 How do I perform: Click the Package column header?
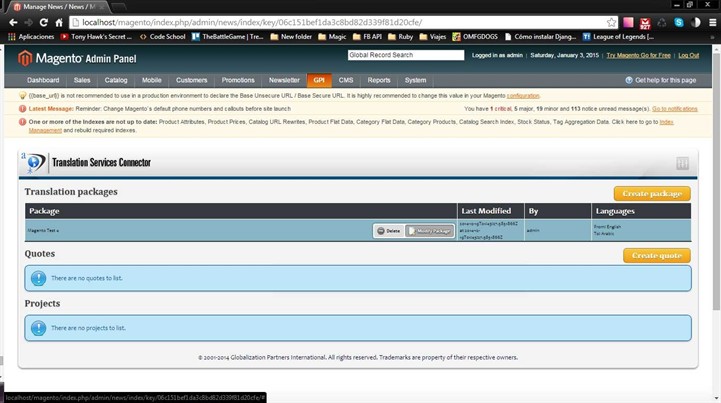click(241, 211)
